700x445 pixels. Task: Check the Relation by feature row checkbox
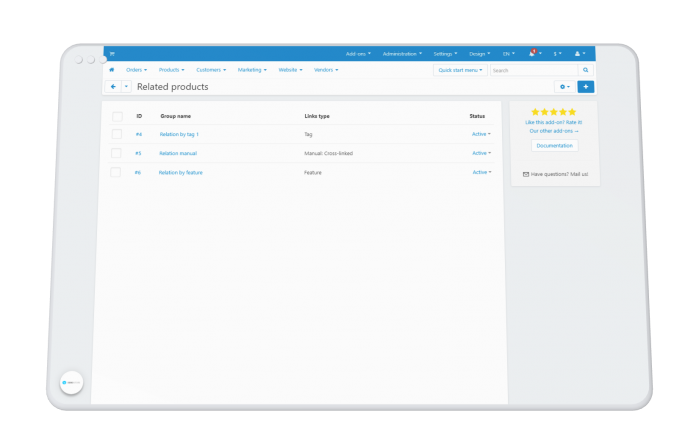point(116,172)
